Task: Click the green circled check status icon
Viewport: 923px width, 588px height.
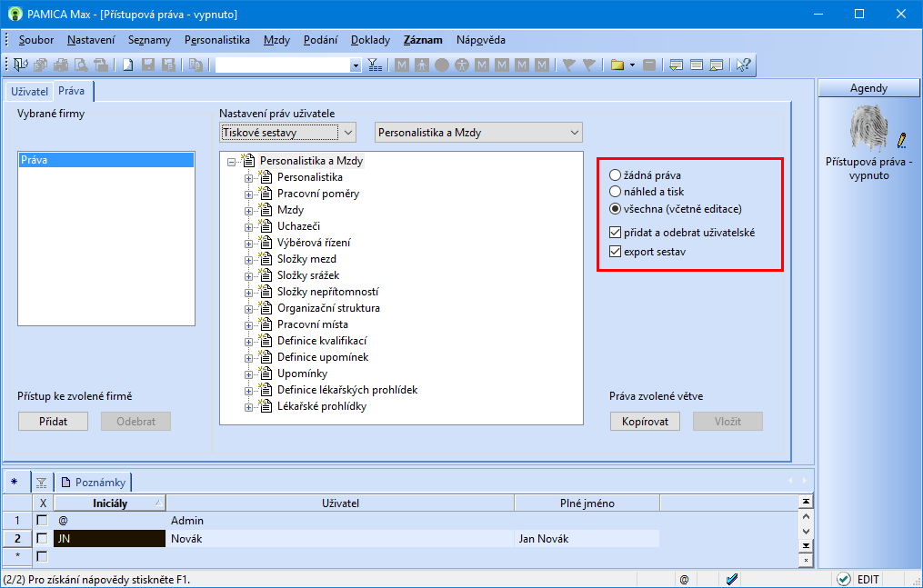Action: pos(844,580)
